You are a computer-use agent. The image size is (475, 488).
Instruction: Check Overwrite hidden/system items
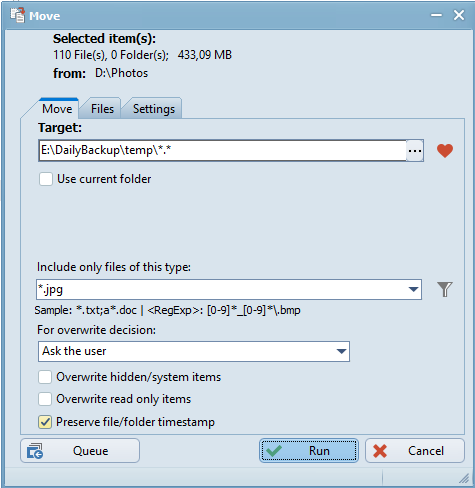coord(45,377)
